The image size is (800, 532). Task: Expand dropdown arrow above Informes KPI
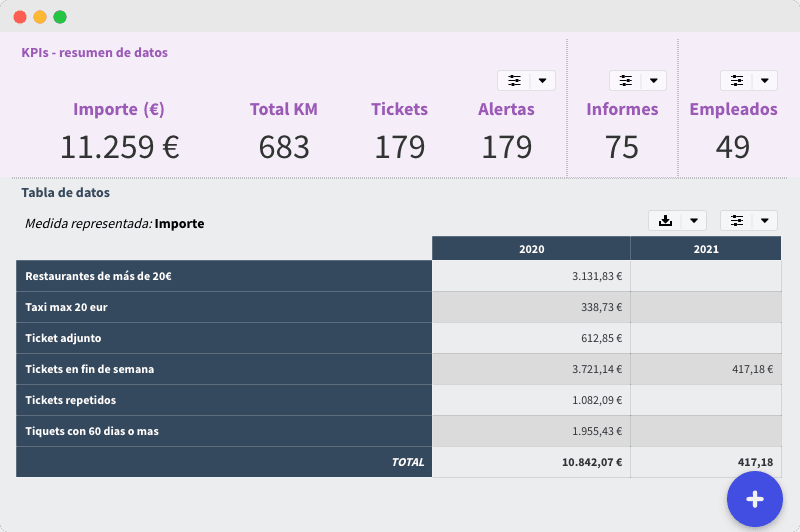click(x=654, y=81)
